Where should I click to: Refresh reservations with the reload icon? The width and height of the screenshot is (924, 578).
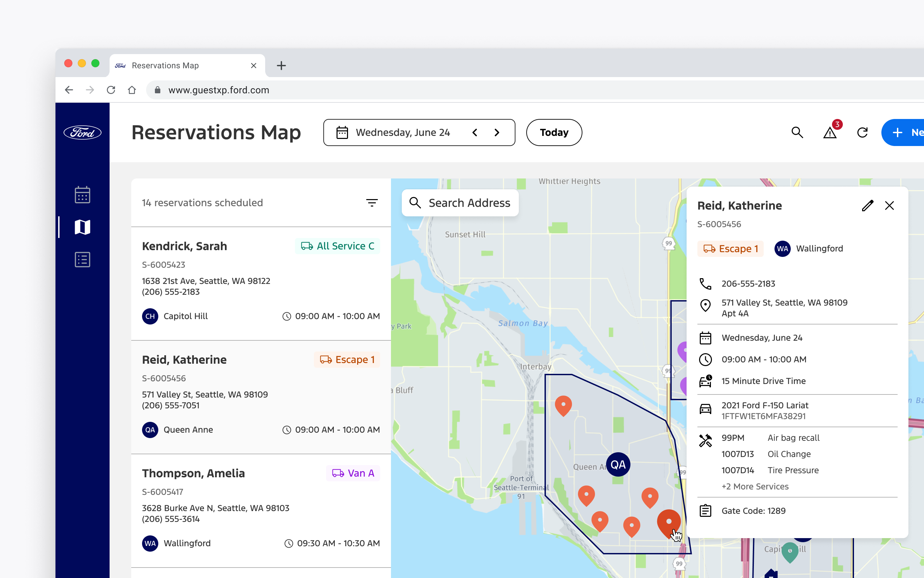pyautogui.click(x=862, y=133)
